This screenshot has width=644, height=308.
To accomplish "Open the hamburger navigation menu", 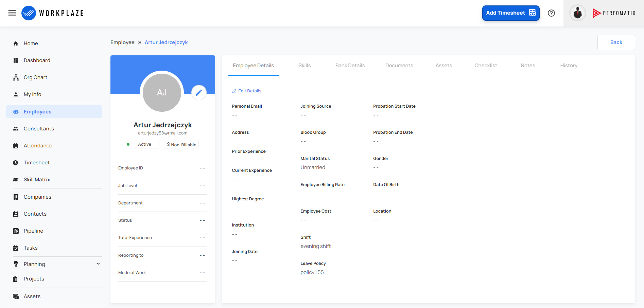I will point(12,13).
